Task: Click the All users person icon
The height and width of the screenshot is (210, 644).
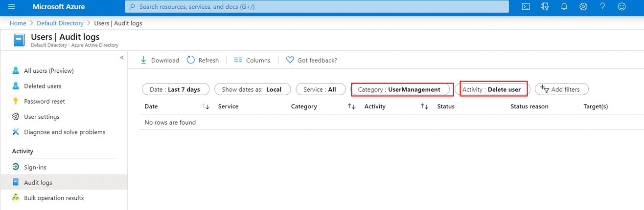Action: (x=16, y=70)
